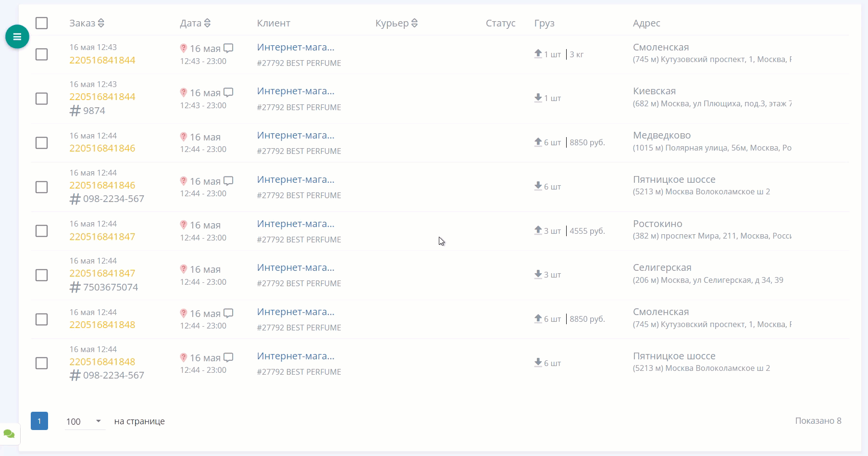Open the Интернет-мага… client link in the Киевская row

[296, 91]
